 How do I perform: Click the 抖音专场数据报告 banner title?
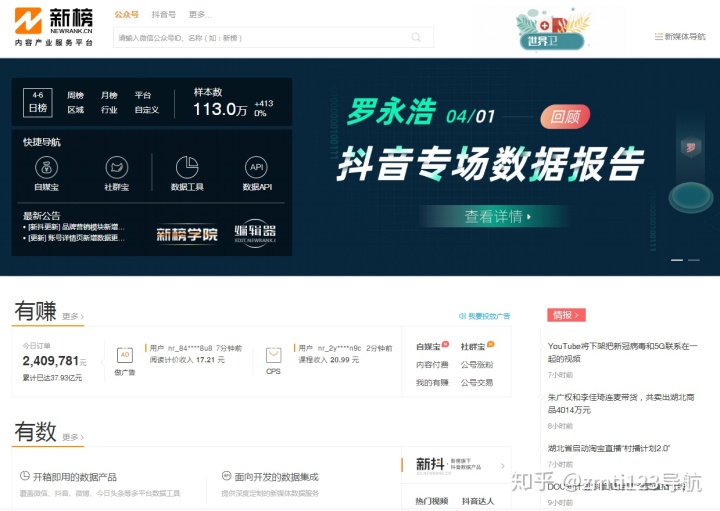click(490, 164)
